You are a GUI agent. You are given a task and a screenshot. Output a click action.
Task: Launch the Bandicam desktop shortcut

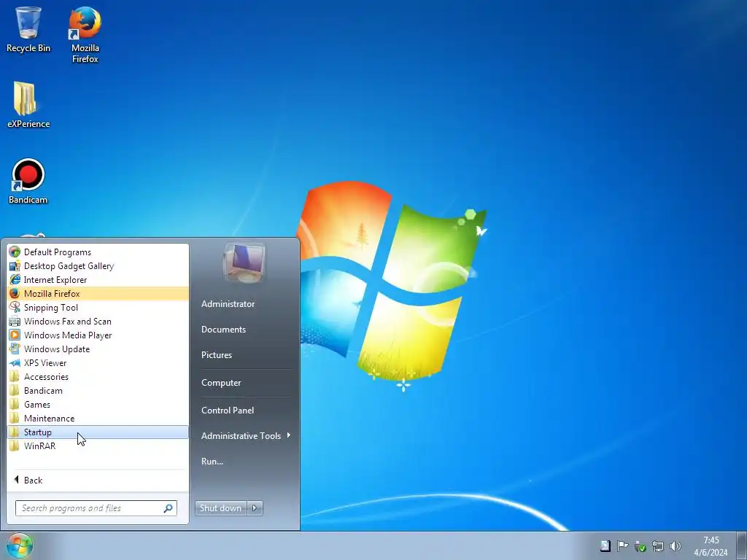[28, 182]
